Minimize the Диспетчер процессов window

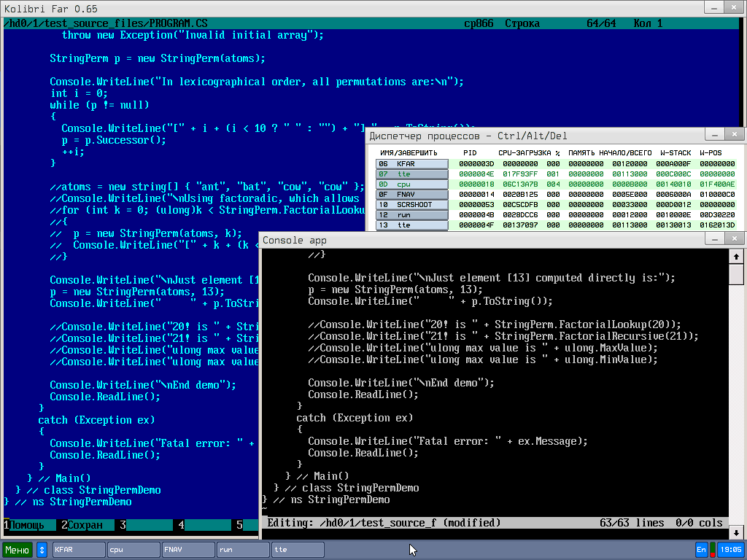[x=716, y=134]
